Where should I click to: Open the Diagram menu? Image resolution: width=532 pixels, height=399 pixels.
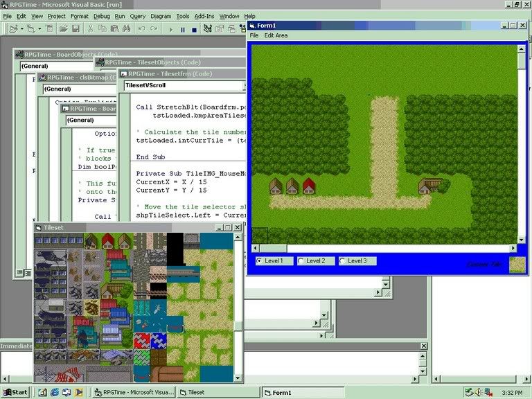(161, 16)
